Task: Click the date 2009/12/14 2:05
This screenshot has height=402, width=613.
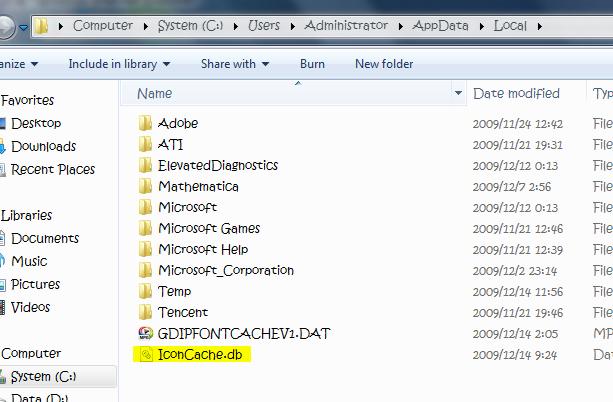Action: (515, 334)
